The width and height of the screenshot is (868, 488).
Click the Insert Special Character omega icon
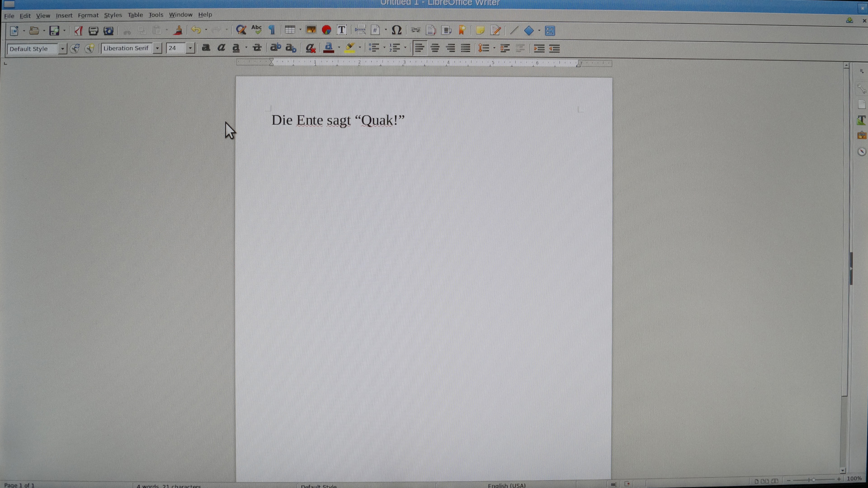(396, 30)
